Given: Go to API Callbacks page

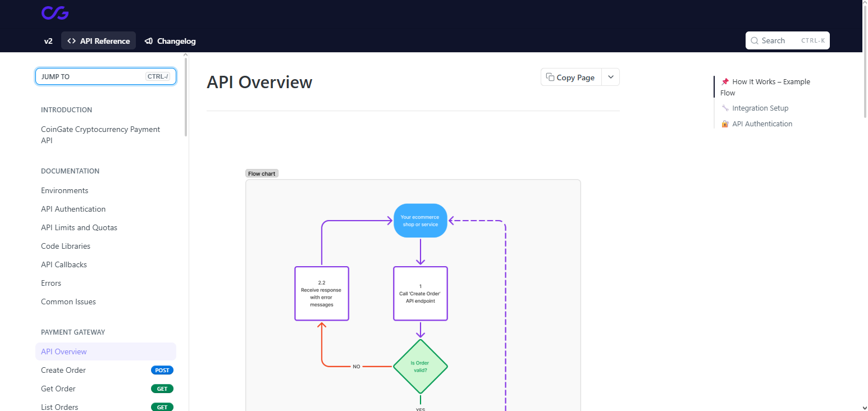Looking at the screenshot, I should coord(106,264).
